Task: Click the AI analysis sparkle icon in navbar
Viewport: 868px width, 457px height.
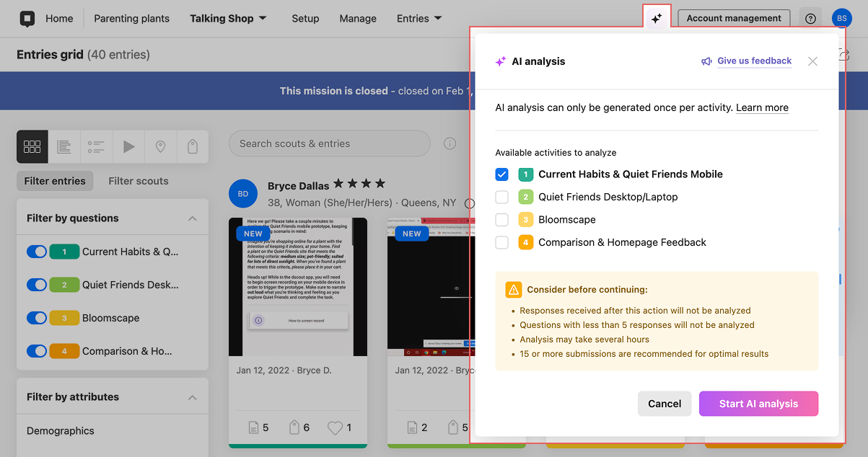Action: click(x=657, y=19)
